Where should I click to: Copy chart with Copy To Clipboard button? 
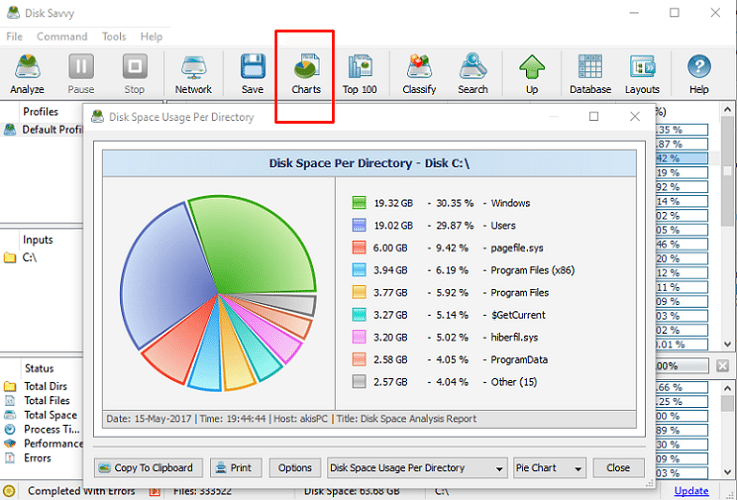(149, 468)
